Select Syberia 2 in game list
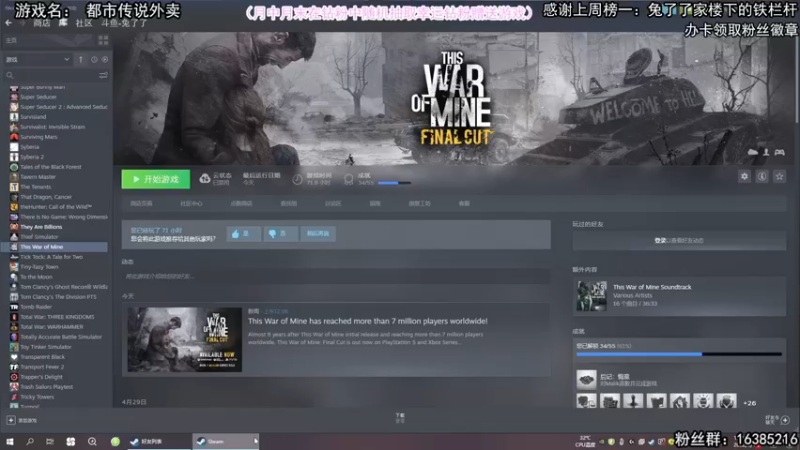The height and width of the screenshot is (450, 800). (x=32, y=157)
